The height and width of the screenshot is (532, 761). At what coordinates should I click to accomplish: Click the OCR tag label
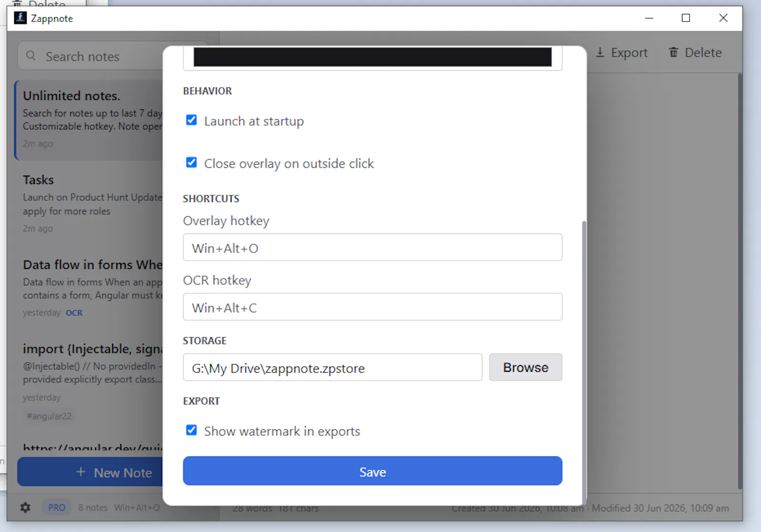(x=74, y=313)
